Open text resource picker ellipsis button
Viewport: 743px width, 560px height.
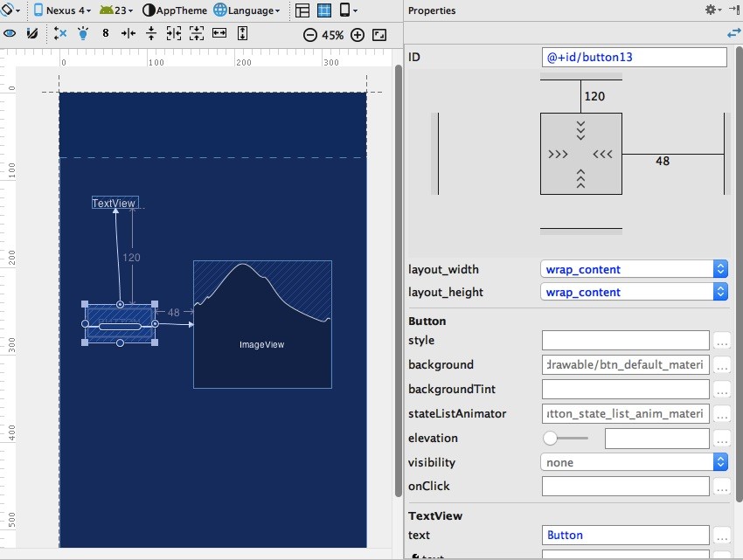(722, 536)
